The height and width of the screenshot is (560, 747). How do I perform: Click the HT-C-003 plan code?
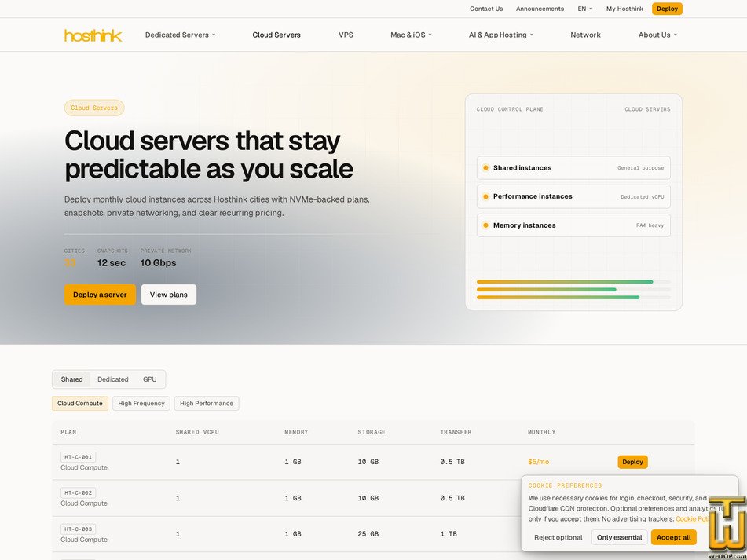coord(78,529)
